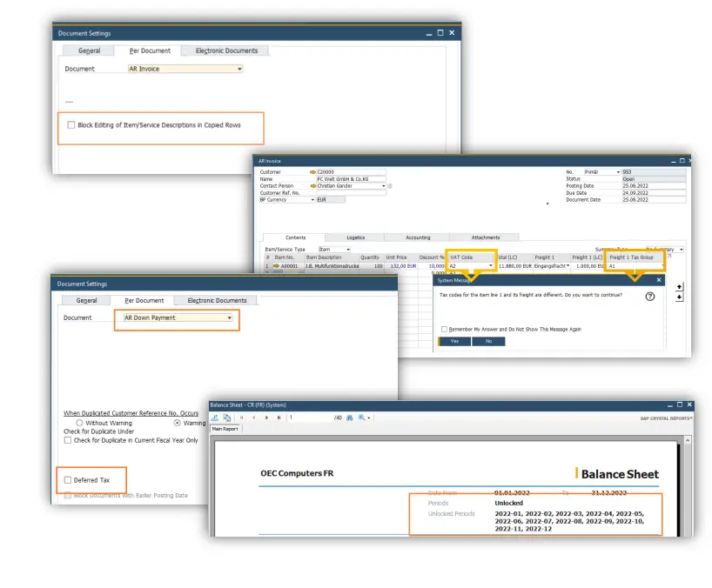Open Electronic Documents tab in AR Invoice Document Settings

point(226,50)
